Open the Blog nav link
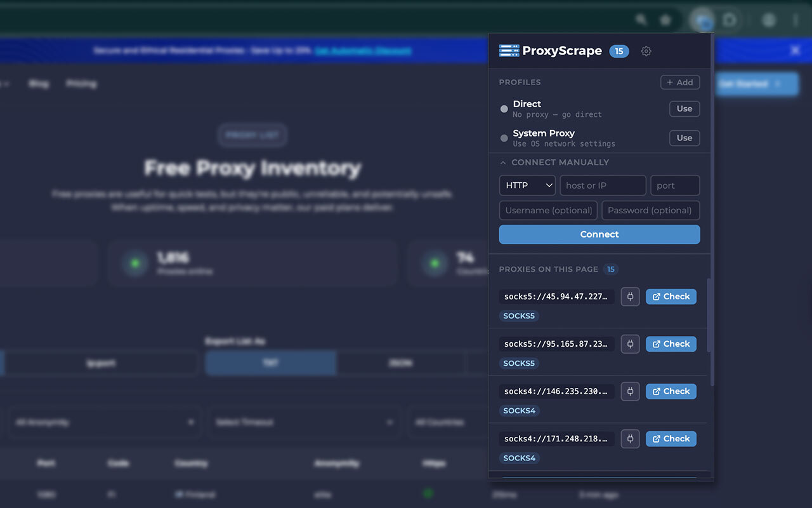The height and width of the screenshot is (508, 812). tap(39, 84)
